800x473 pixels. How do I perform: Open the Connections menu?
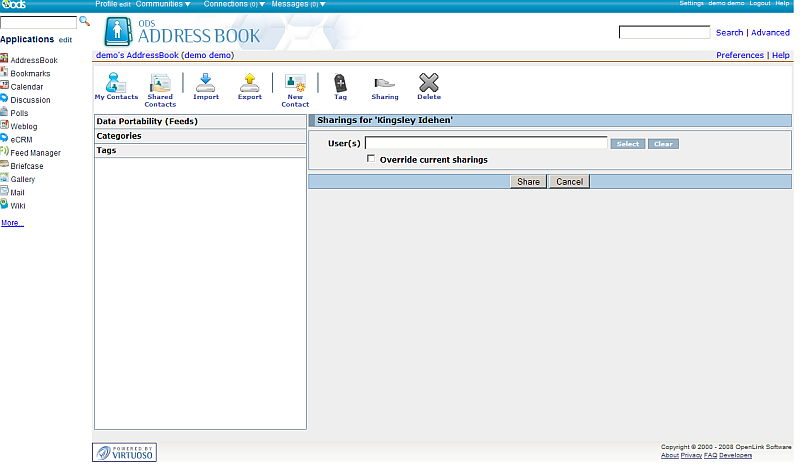click(x=234, y=4)
